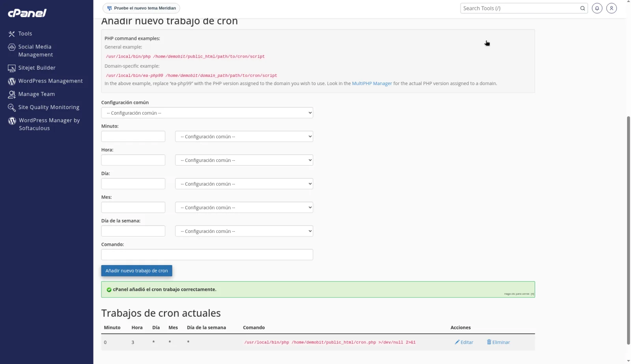The height and width of the screenshot is (364, 631).
Task: Select Tools in the sidebar menu
Action: 25,34
